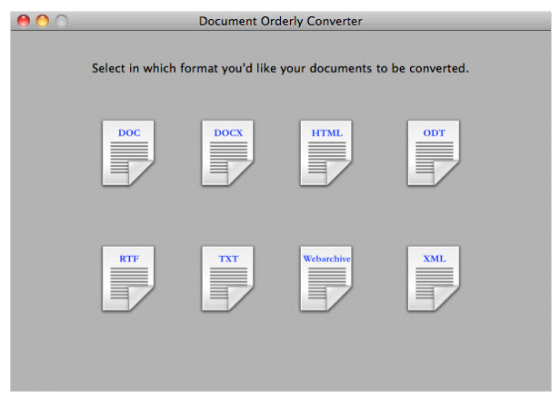Click the blue DOC label text
This screenshot has width=560, height=400.
pyautogui.click(x=129, y=133)
